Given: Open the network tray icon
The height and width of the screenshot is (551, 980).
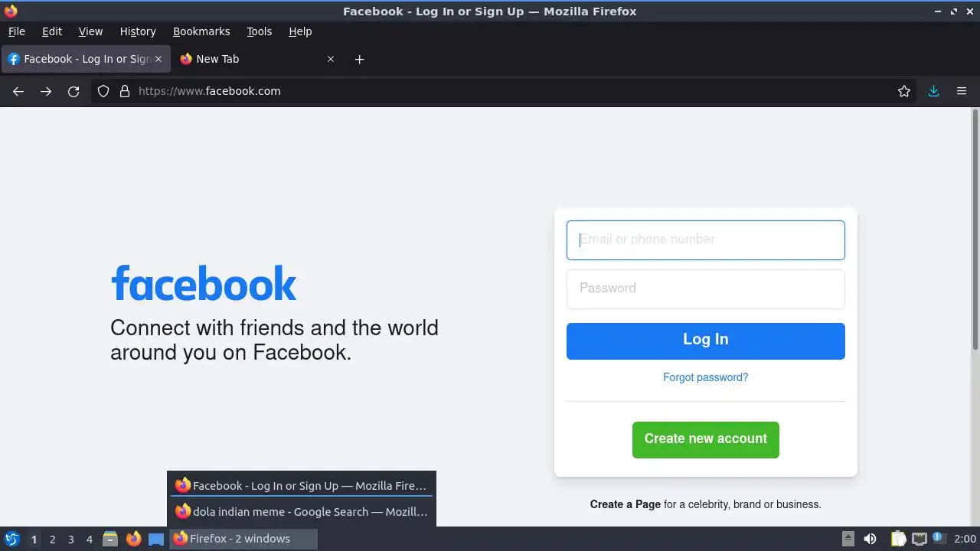Looking at the screenshot, I should click(920, 539).
